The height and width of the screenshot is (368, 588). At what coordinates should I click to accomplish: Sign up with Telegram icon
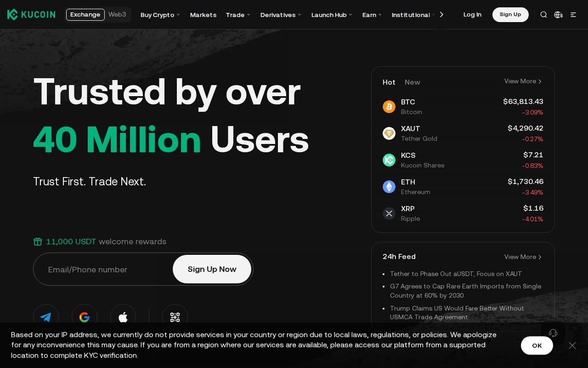point(46,317)
